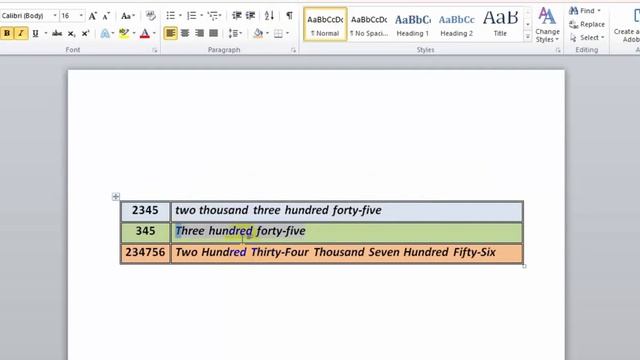Open Multilevel List button
The image size is (640, 360).
pos(214,16)
